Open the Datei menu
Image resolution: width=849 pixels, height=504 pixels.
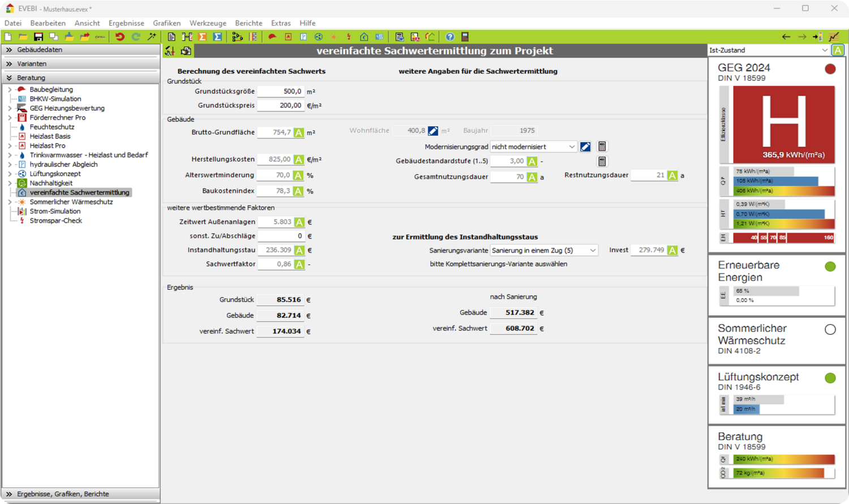click(12, 23)
